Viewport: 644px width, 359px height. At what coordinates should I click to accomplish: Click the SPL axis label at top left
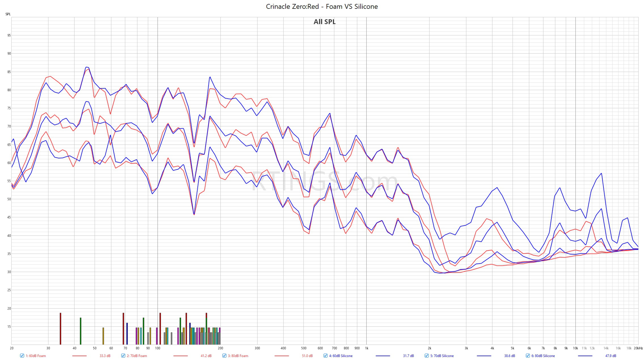(8, 14)
